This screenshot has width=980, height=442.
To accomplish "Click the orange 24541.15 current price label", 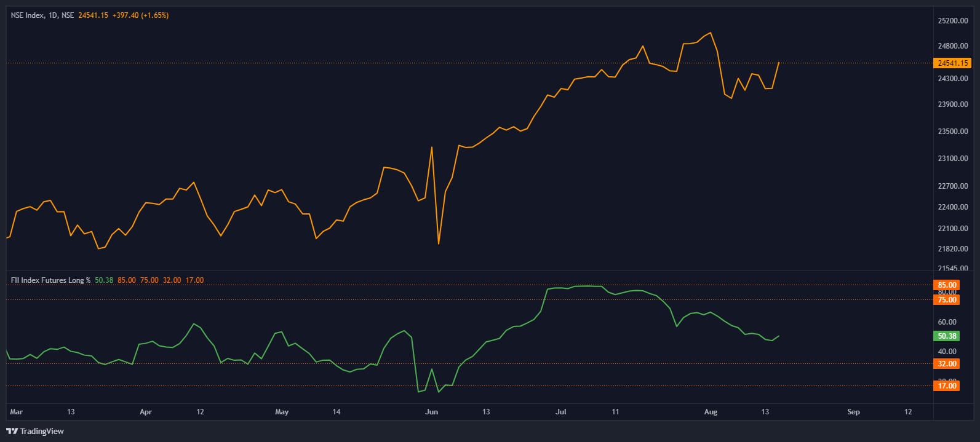I will click(952, 63).
